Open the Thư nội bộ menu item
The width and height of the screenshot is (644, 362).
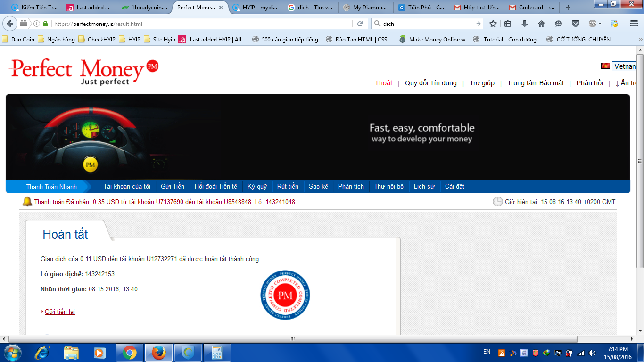(x=389, y=187)
